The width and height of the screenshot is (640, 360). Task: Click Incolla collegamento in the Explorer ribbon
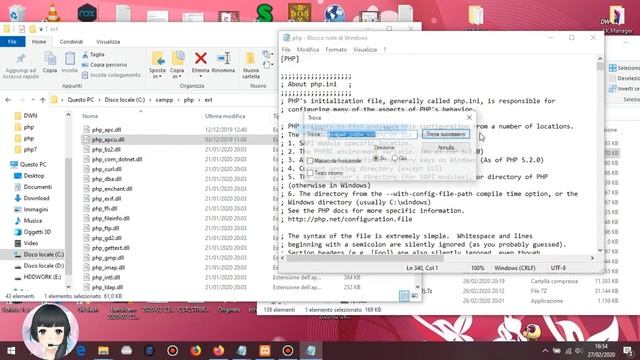(x=111, y=75)
